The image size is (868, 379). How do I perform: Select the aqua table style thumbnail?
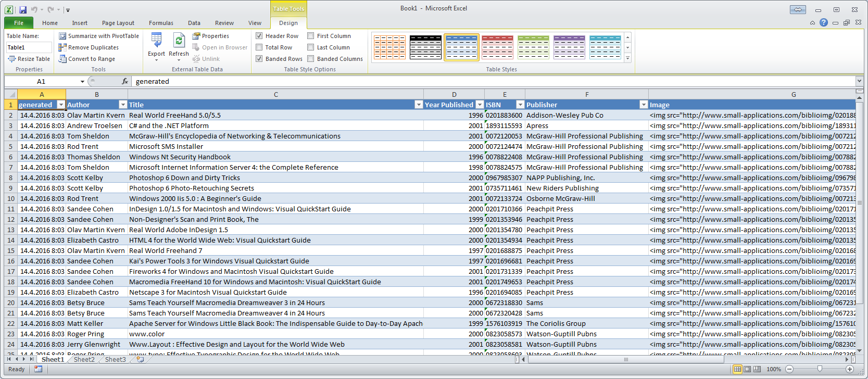[605, 47]
